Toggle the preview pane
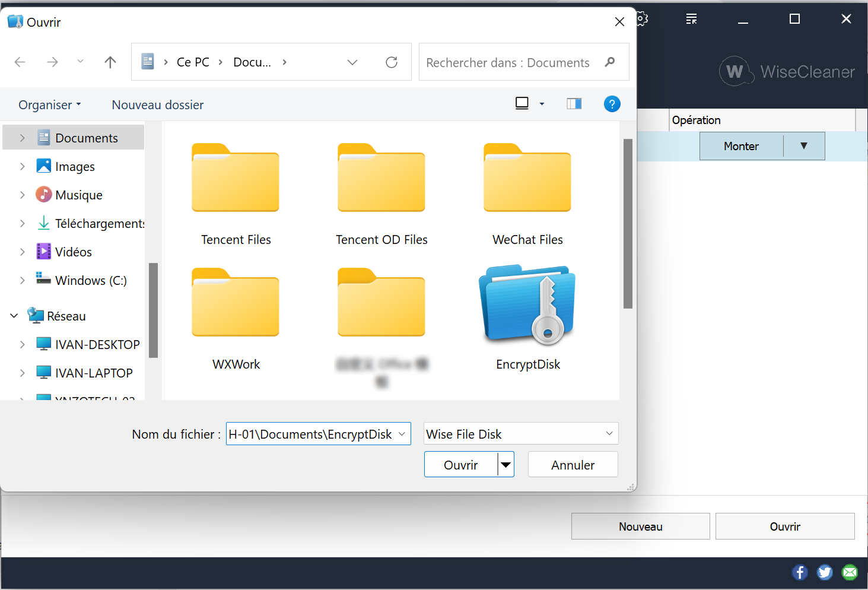This screenshot has height=590, width=868. click(x=574, y=104)
